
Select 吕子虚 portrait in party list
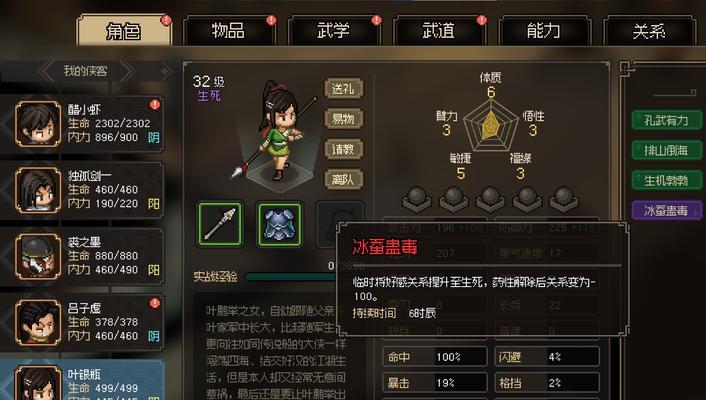(38, 322)
